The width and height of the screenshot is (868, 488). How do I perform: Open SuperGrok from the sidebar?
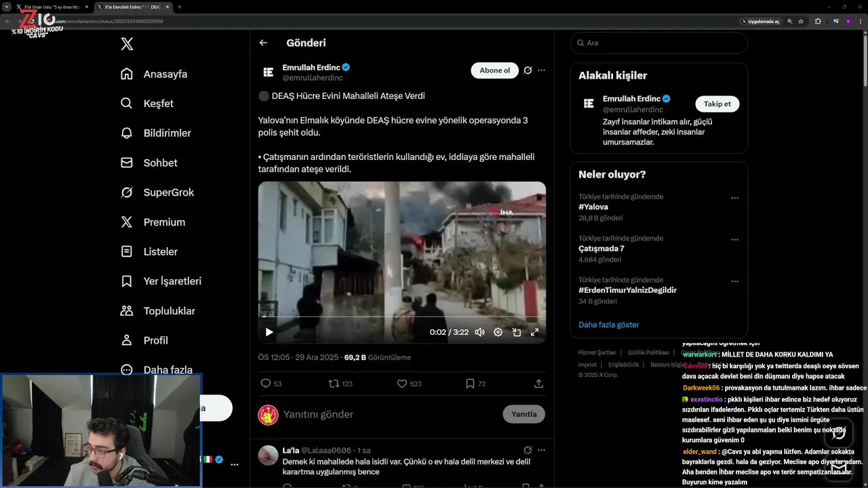pyautogui.click(x=157, y=192)
